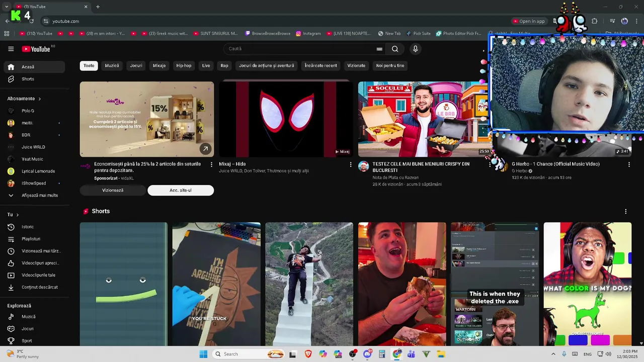
Task: Go to Acasă in sidebar
Action: click(x=35, y=67)
